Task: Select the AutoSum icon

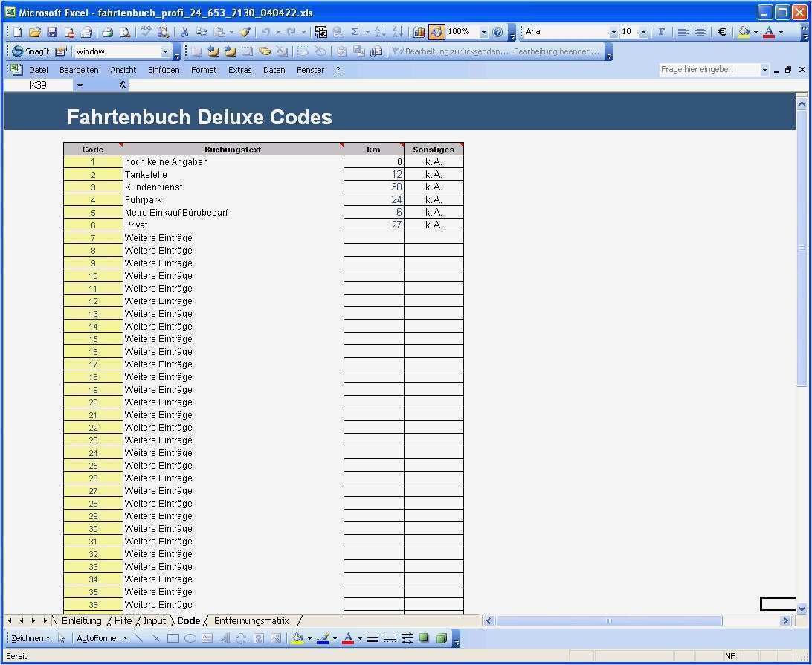Action: click(355, 31)
